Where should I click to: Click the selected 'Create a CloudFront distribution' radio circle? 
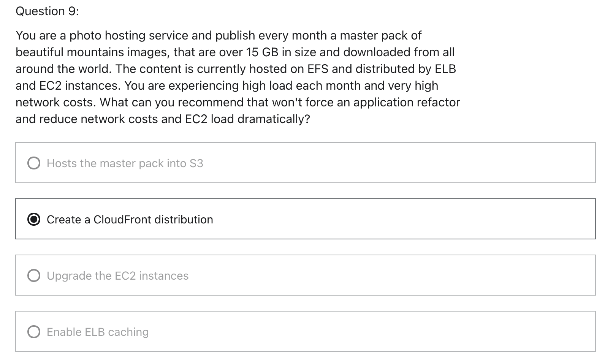34,219
